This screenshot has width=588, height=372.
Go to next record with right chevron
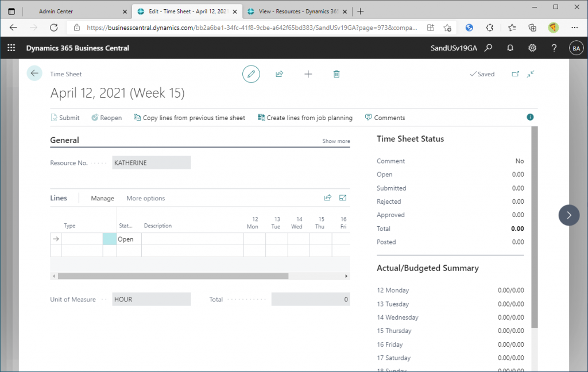pos(568,215)
